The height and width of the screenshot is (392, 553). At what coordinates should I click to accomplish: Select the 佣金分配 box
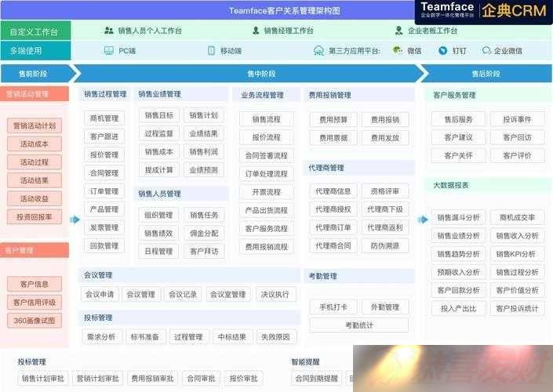[x=204, y=234]
